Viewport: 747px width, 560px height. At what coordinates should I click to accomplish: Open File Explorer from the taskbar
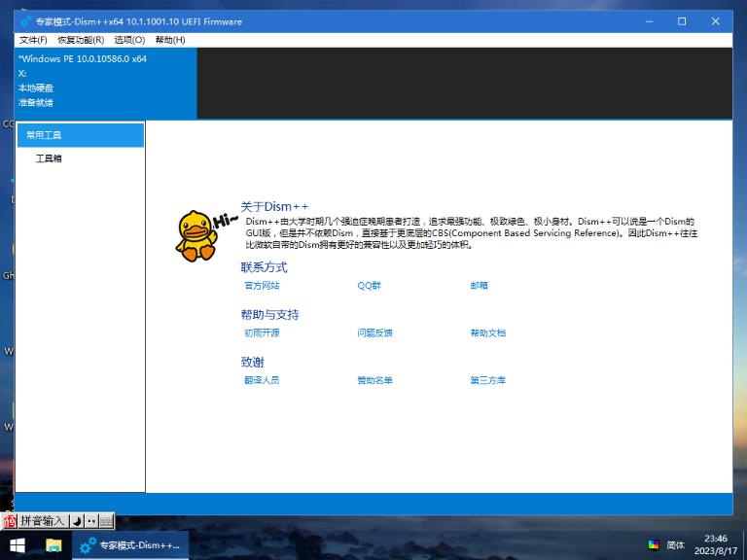coord(53,545)
